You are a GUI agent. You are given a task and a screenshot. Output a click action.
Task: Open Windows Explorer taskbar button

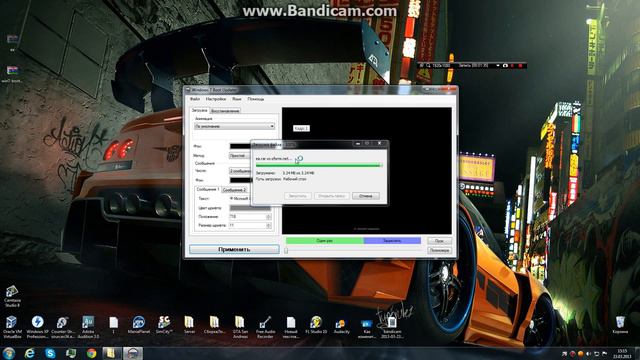111,353
